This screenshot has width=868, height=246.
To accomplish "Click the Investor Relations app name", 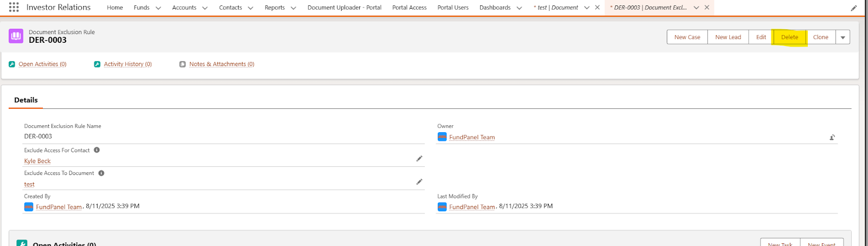I will click(x=59, y=8).
